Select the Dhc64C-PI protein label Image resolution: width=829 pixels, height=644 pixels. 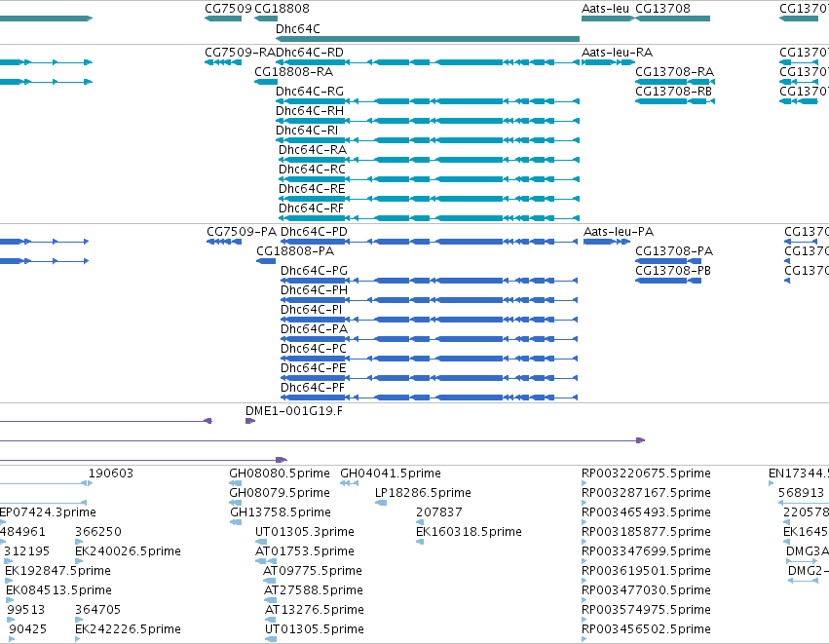click(x=312, y=310)
